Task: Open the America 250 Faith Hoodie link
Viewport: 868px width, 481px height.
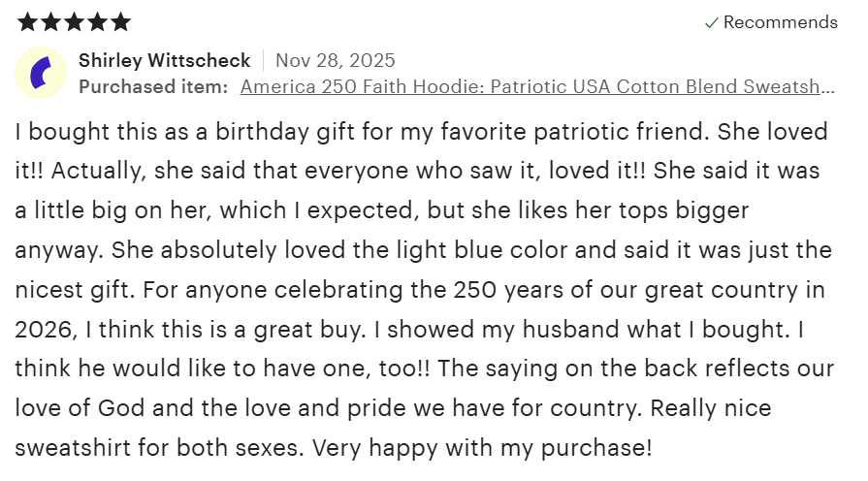Action: pyautogui.click(x=536, y=86)
